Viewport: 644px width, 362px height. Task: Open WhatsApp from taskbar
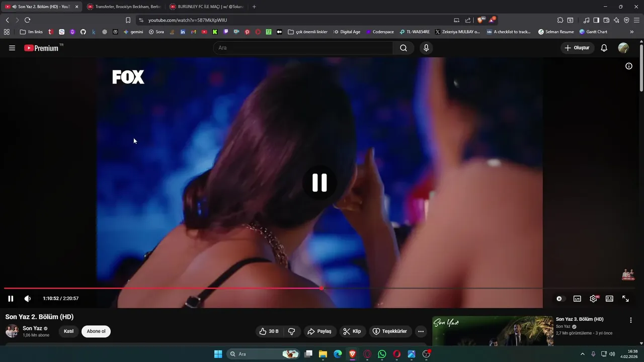(x=382, y=354)
